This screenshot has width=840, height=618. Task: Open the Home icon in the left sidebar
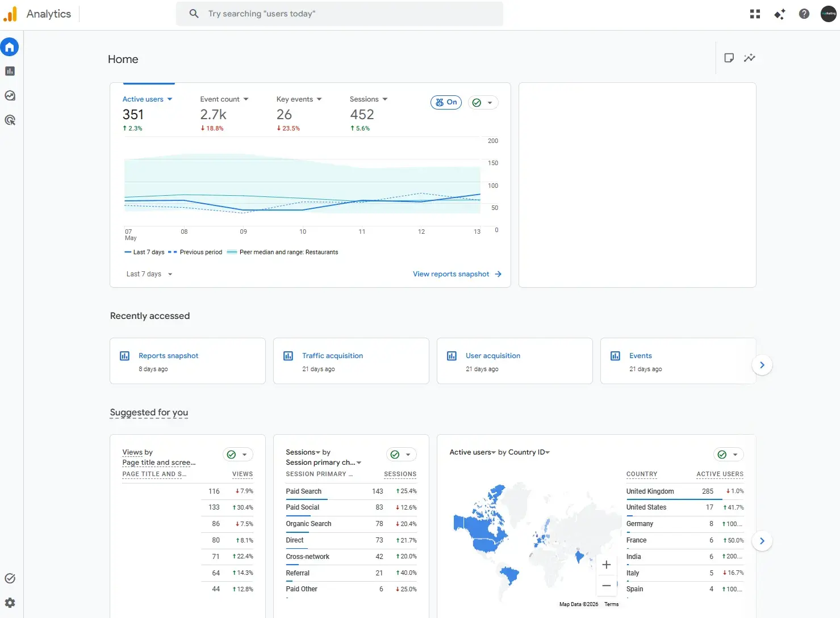pos(10,47)
